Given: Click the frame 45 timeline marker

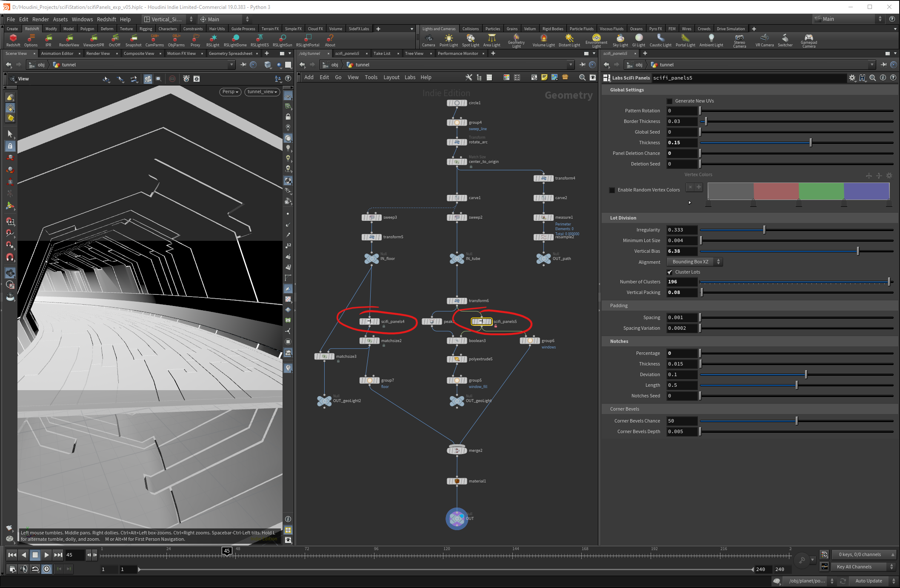Looking at the screenshot, I should (227, 551).
